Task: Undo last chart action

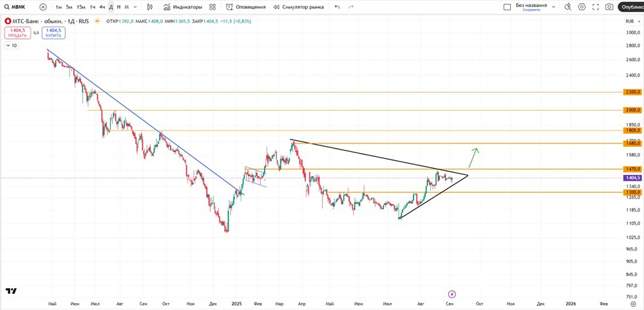Action: coord(337,7)
